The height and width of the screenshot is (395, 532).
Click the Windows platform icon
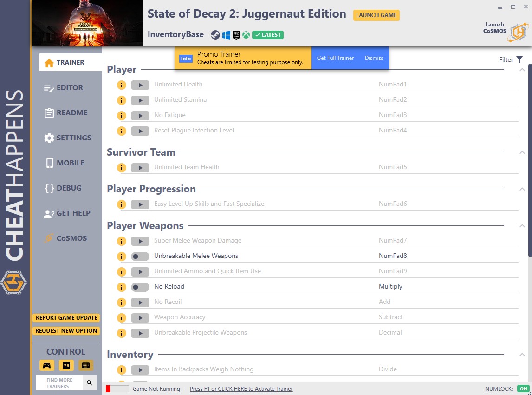[226, 35]
